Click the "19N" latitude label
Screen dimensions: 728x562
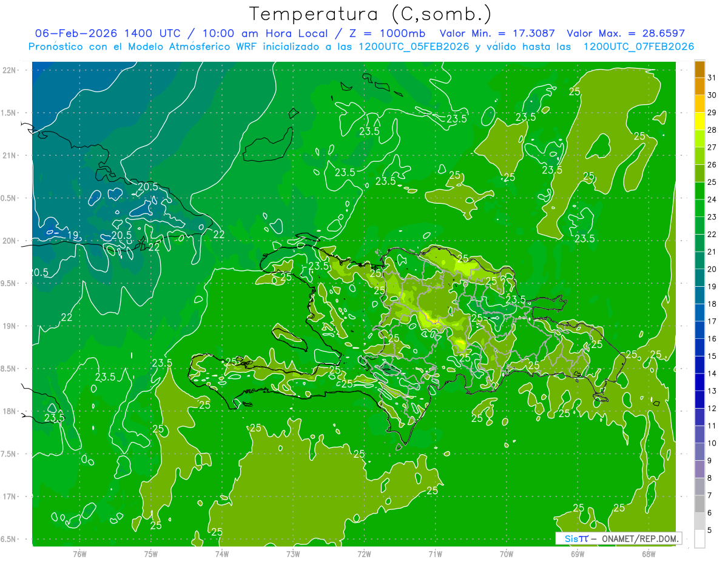coord(8,326)
